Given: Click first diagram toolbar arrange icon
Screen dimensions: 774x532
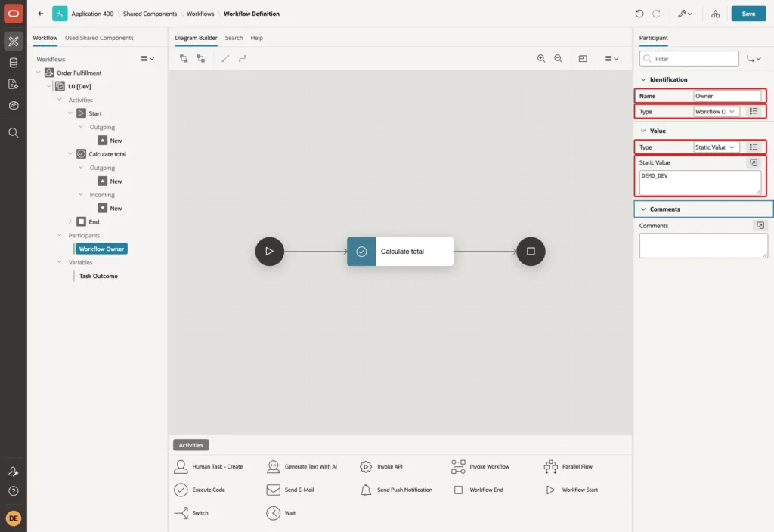Looking at the screenshot, I should pos(184,59).
